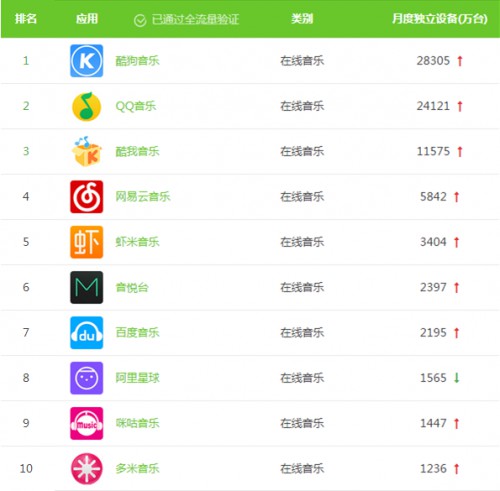Click the 酷我音乐 box icon
500x491 pixels.
[87, 151]
